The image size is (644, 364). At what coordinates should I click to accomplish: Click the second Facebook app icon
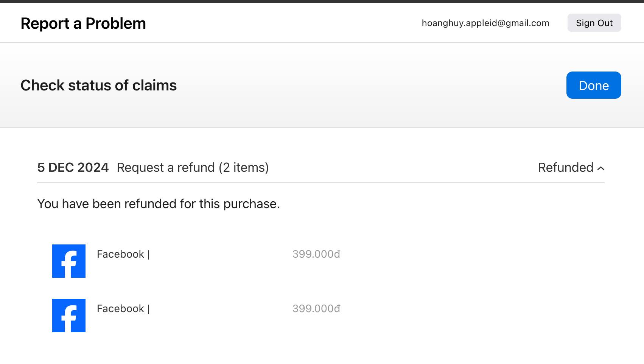tap(69, 316)
